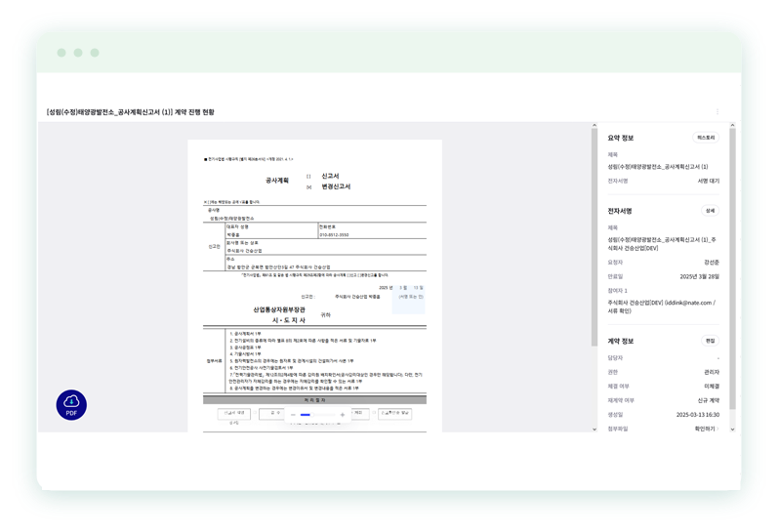778x532 pixels.
Task: Download the document using the PDF button
Action: pyautogui.click(x=71, y=404)
